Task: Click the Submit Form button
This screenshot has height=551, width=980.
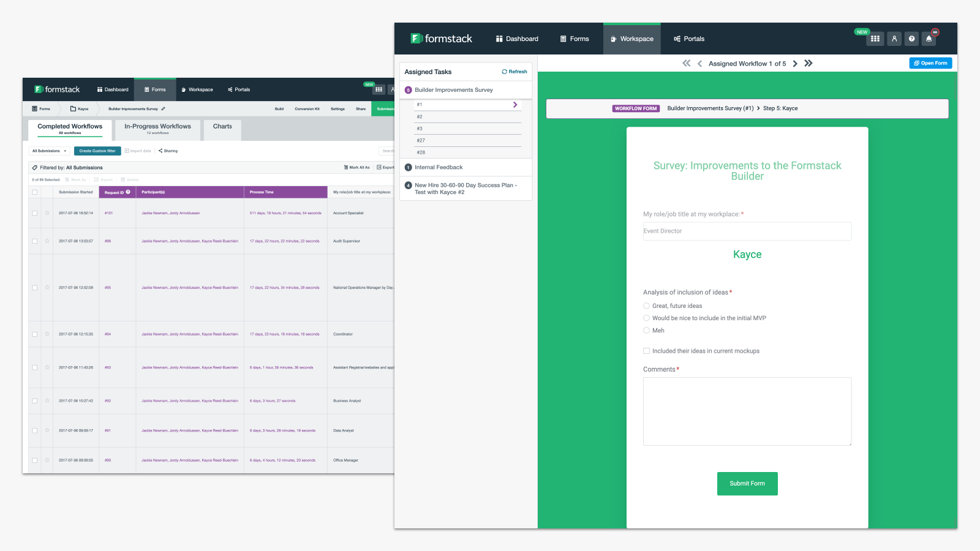Action: (x=747, y=484)
